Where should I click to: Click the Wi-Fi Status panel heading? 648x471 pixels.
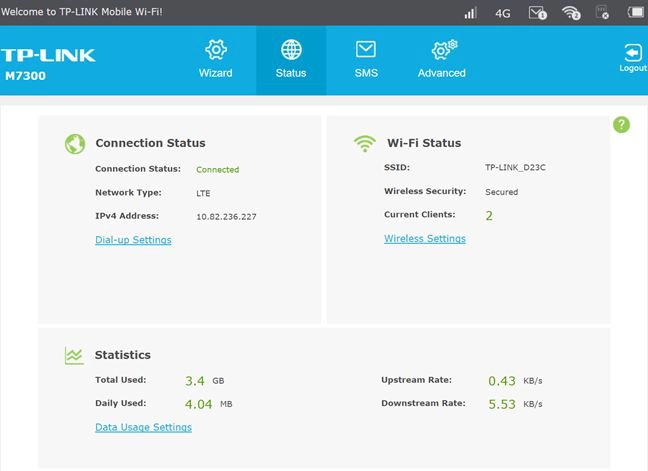tap(424, 143)
